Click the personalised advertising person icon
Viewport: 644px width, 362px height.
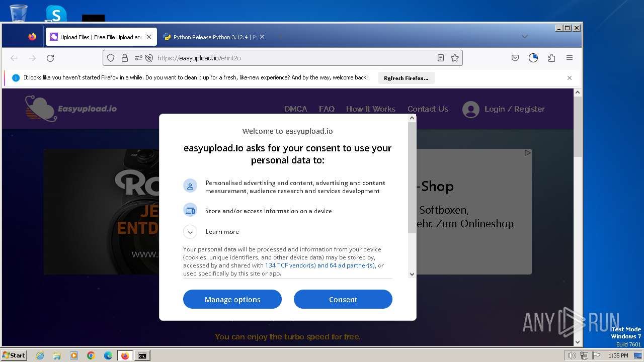tap(190, 186)
